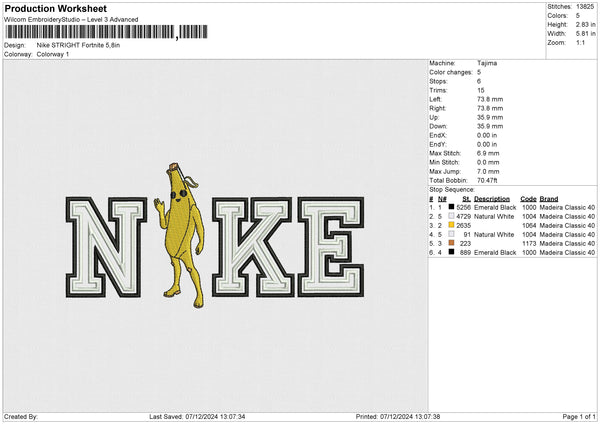The height and width of the screenshot is (424, 600).
Task: Click the 'Production Worksheet' title
Action: click(x=56, y=8)
